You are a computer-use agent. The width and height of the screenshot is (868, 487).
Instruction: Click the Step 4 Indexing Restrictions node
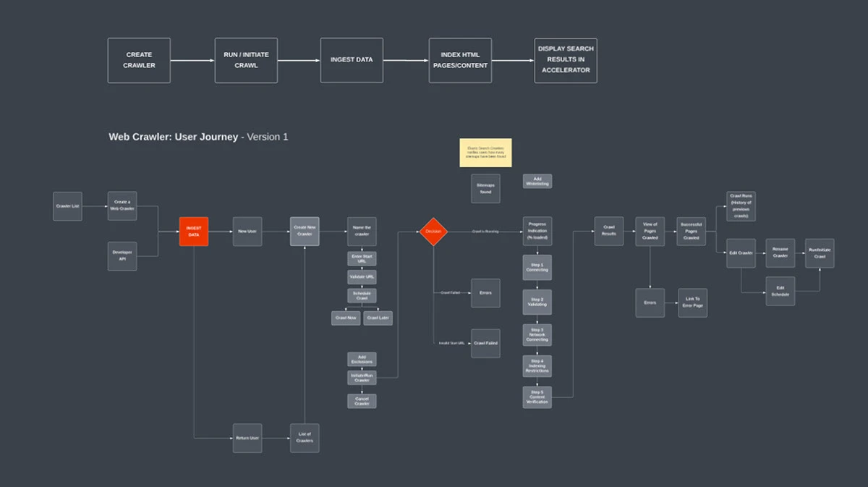[537, 366]
